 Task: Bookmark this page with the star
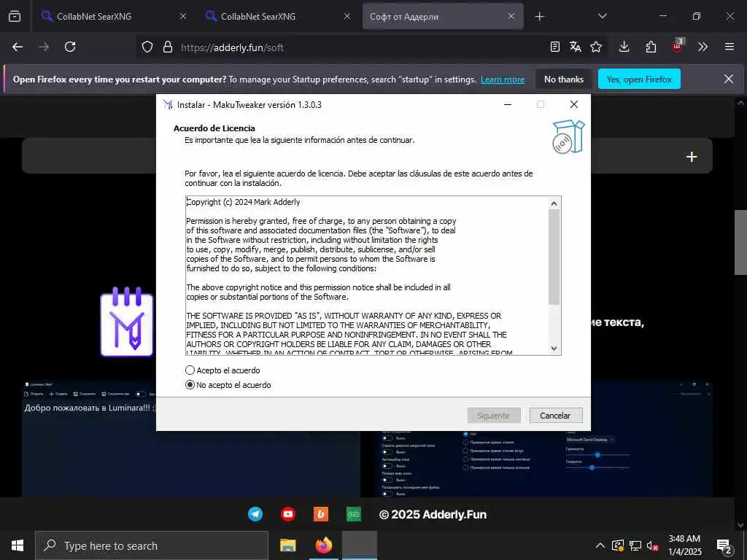tap(595, 47)
